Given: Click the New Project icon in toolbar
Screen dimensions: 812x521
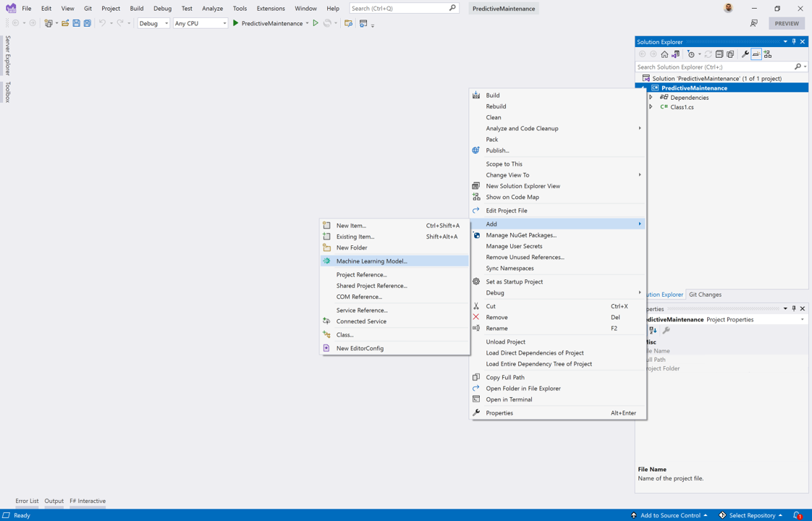Looking at the screenshot, I should pyautogui.click(x=48, y=23).
